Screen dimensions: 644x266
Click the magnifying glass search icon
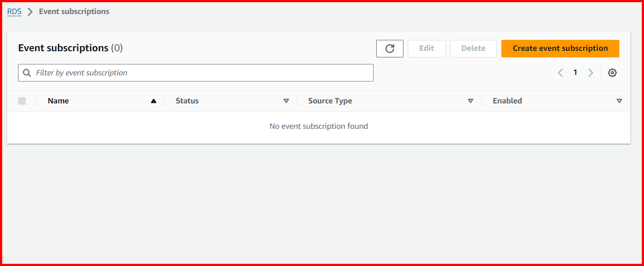(x=26, y=72)
